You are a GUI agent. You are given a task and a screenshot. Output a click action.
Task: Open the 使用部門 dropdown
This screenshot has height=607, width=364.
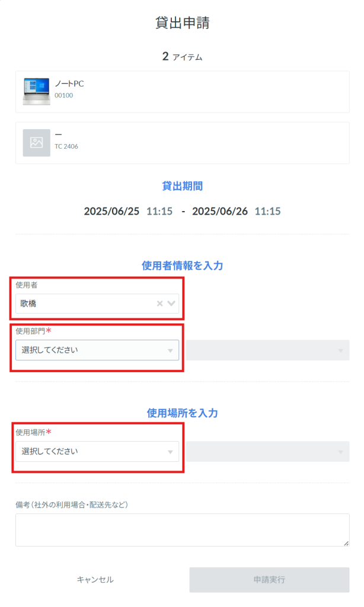point(97,350)
